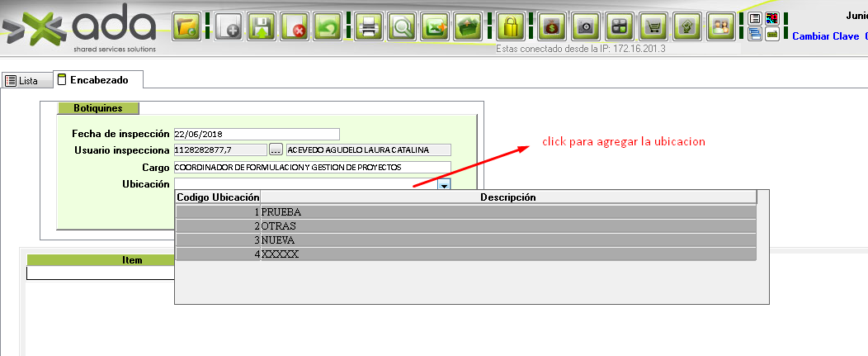Click the small list icon top right
Screen dimensions: 868x356
(754, 18)
